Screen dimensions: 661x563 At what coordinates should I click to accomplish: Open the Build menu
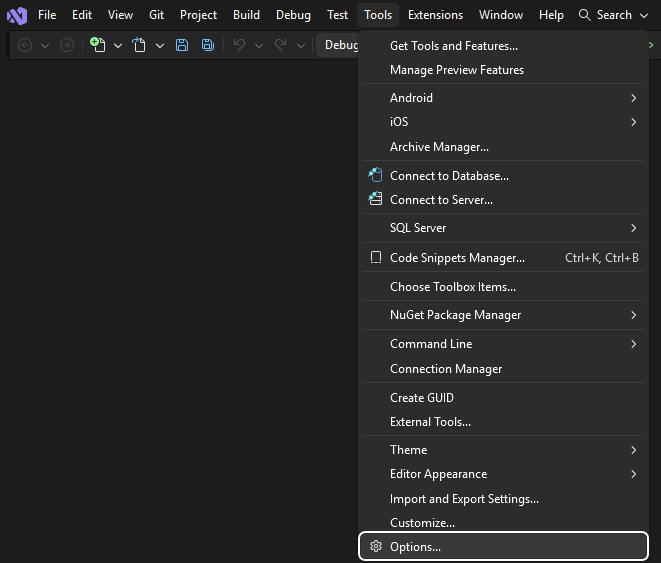click(x=246, y=15)
